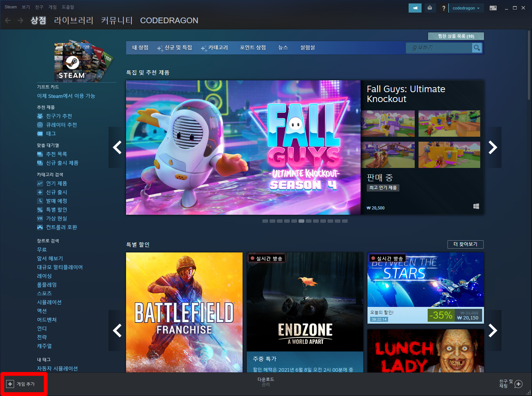Screen dimensions: 532x396
Task: Open the 찜한 상품 목록 (10) button
Action: (456, 36)
